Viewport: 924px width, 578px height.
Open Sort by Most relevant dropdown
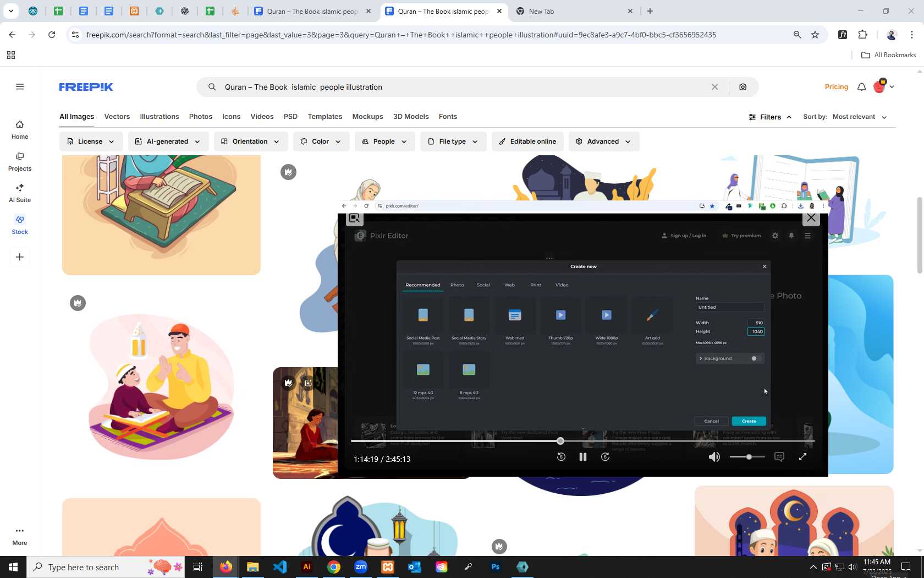tap(860, 117)
